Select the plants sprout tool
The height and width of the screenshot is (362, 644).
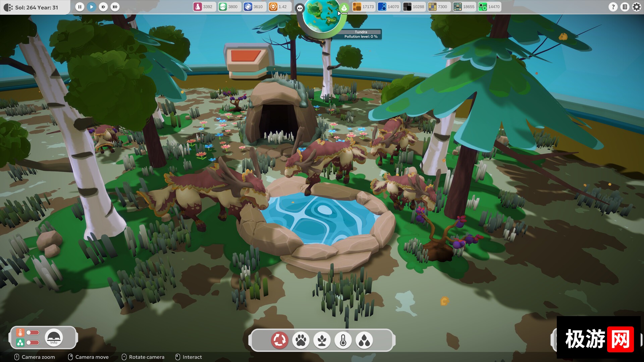click(322, 341)
